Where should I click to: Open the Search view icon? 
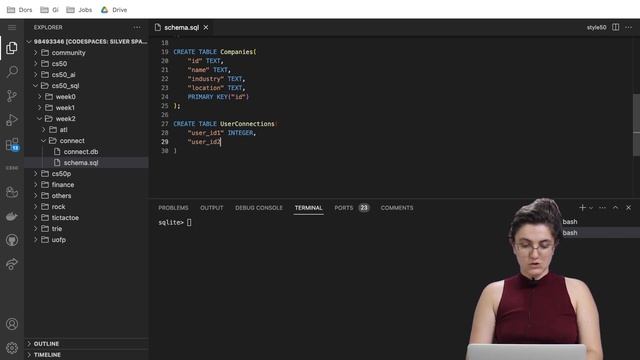[x=12, y=72]
